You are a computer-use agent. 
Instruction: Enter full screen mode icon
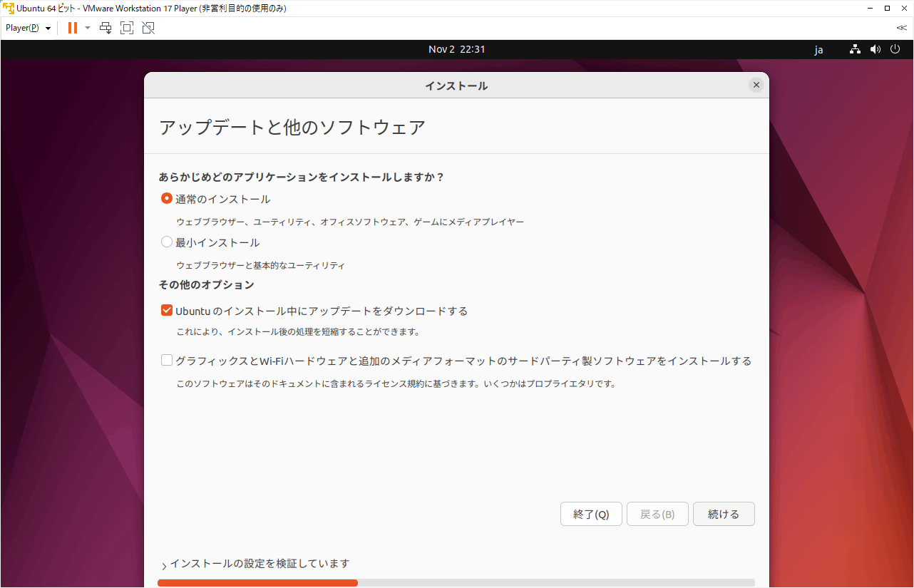[x=127, y=28]
